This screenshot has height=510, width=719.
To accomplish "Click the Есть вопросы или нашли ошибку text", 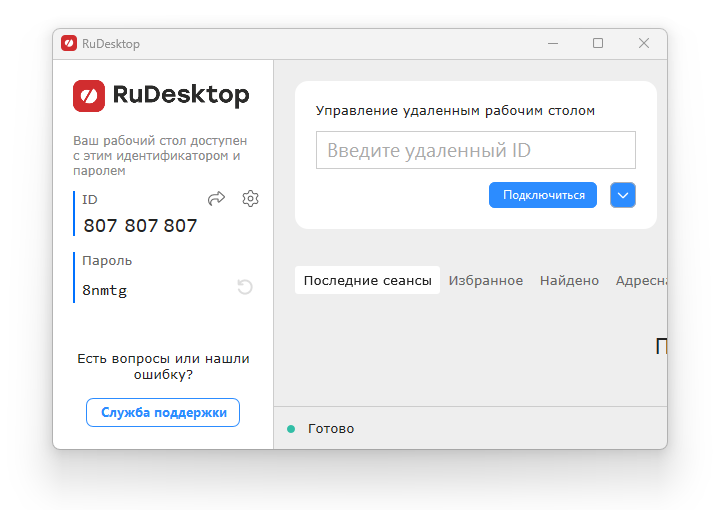I will tap(163, 366).
